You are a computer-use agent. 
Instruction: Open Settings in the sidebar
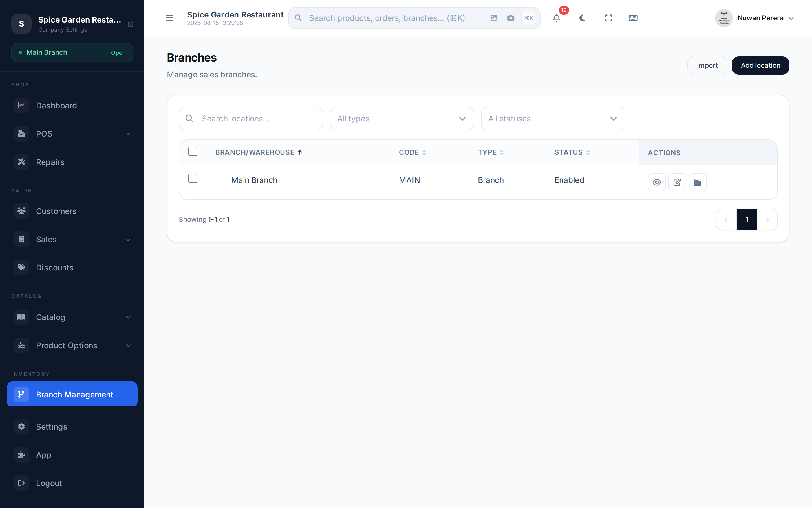tap(72, 427)
